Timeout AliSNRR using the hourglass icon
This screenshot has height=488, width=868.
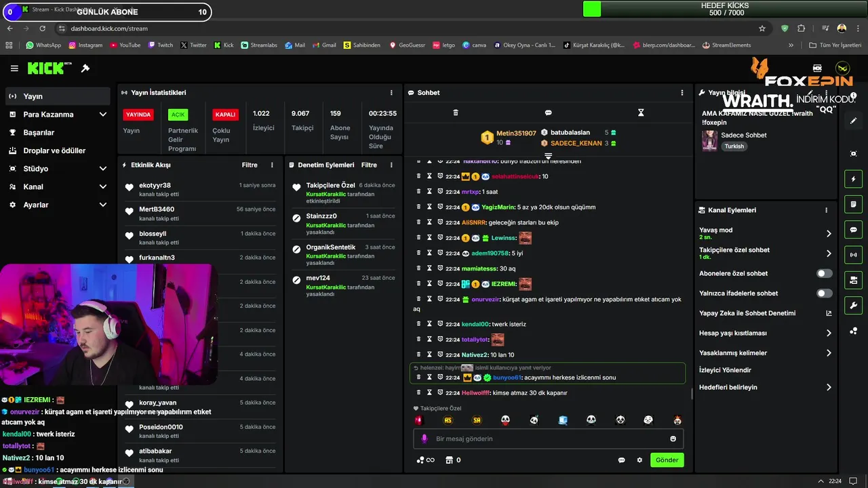tap(429, 222)
